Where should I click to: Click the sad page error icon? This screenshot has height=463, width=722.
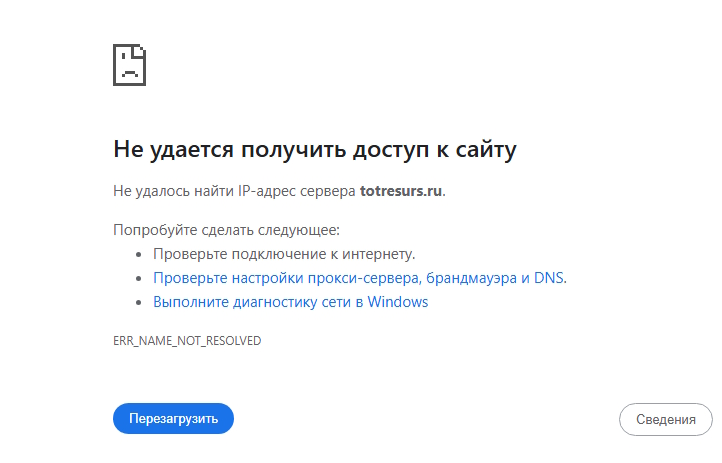(129, 65)
